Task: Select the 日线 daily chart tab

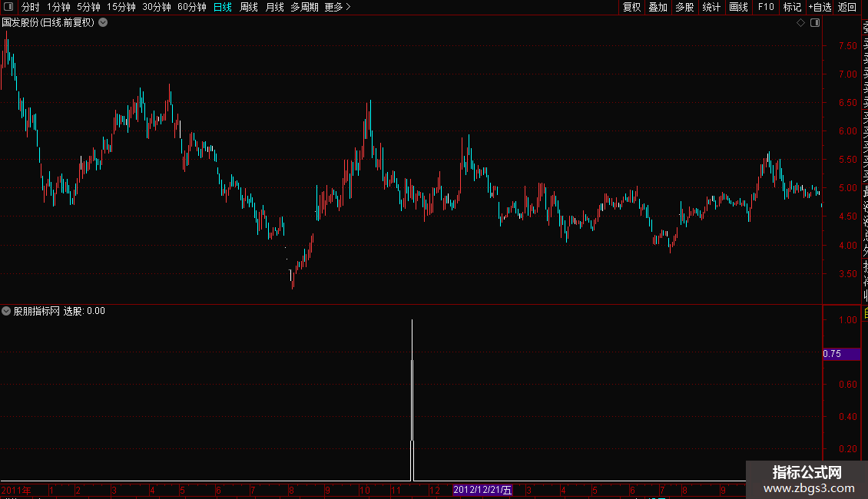Action: pyautogui.click(x=223, y=7)
